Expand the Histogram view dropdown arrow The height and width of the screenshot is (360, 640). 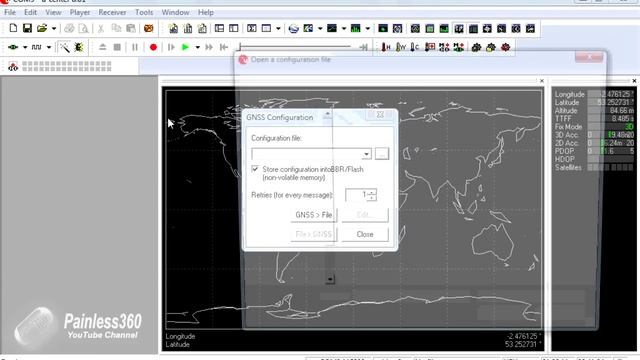point(367,28)
